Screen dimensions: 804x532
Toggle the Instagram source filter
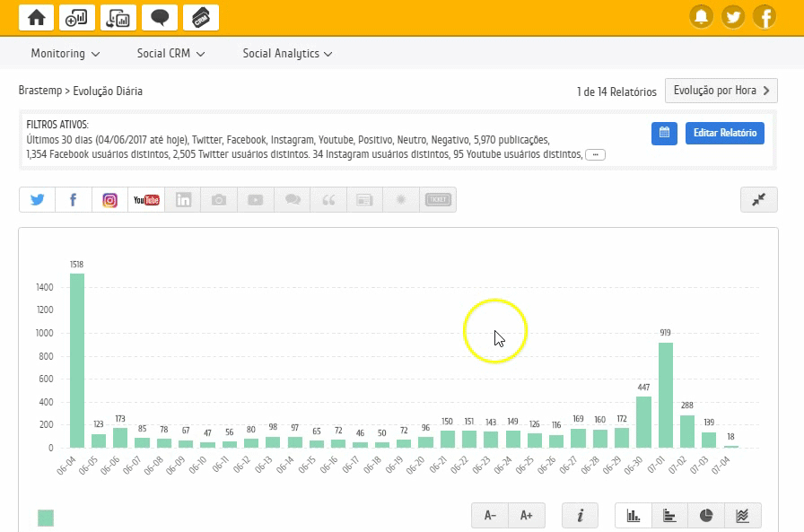pyautogui.click(x=109, y=200)
